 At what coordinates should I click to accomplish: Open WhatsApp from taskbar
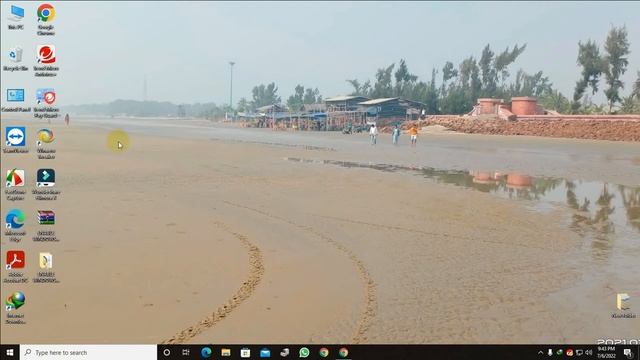tap(304, 352)
